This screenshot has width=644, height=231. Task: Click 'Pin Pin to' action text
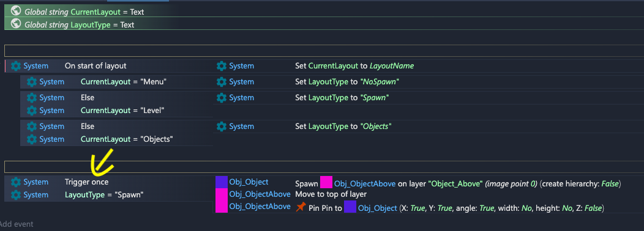[x=325, y=208]
